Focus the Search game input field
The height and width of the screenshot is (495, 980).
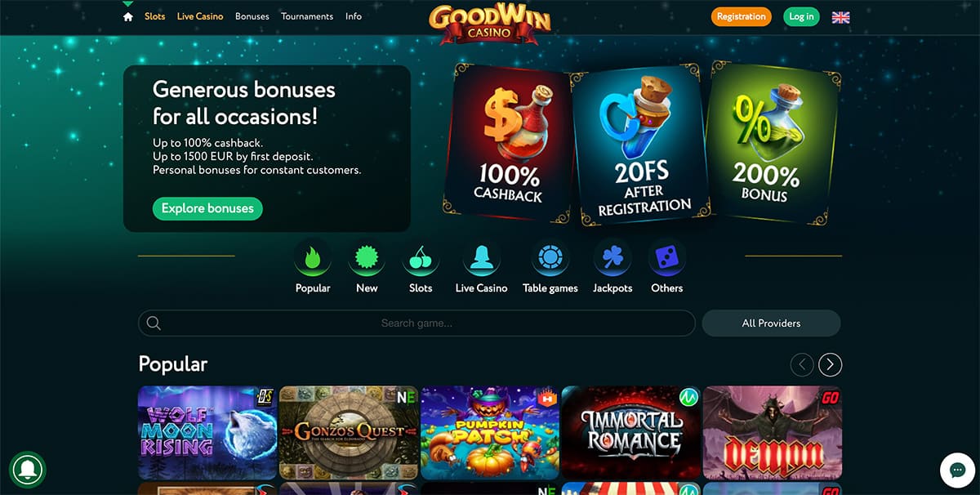(416, 323)
